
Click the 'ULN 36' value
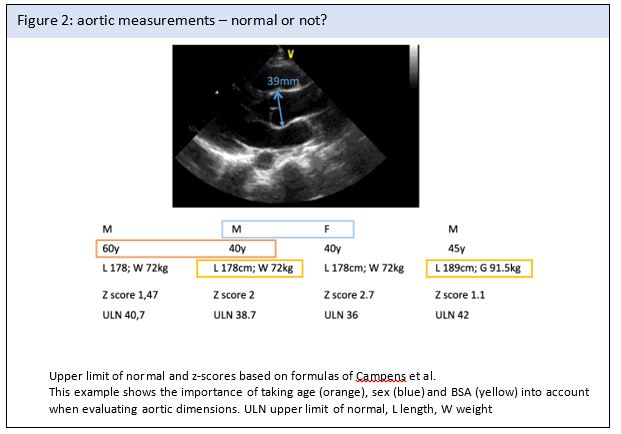[x=341, y=315]
